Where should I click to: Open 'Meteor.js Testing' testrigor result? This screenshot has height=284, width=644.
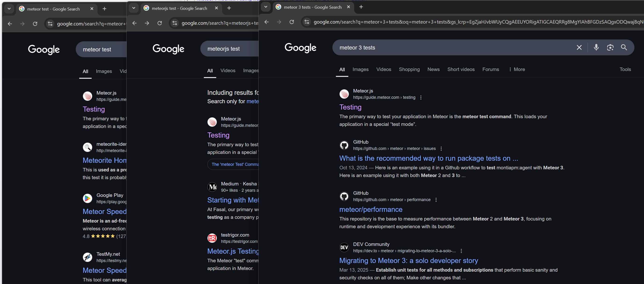pos(233,251)
